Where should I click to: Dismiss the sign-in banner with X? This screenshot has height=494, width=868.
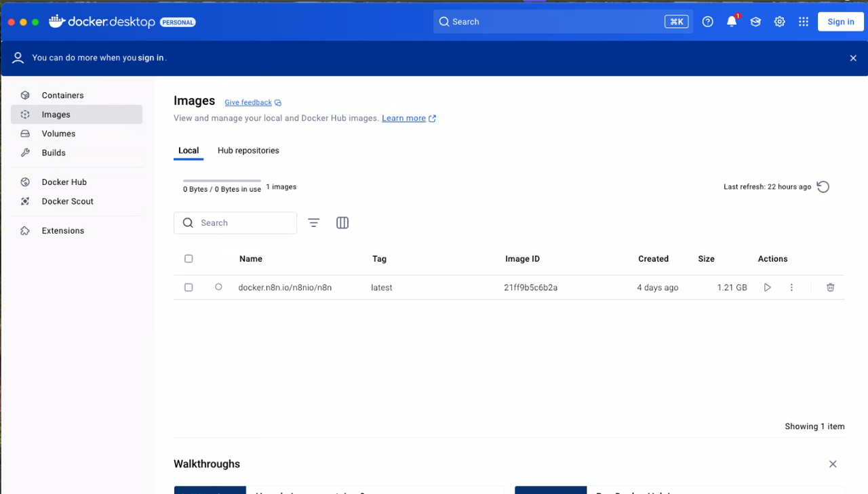pyautogui.click(x=853, y=58)
